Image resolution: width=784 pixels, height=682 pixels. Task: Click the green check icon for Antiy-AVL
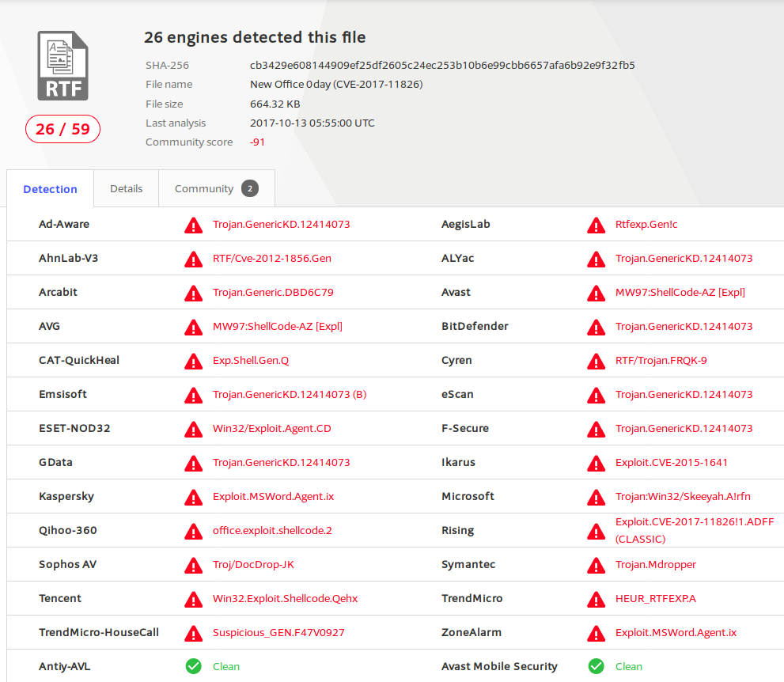pyautogui.click(x=194, y=666)
